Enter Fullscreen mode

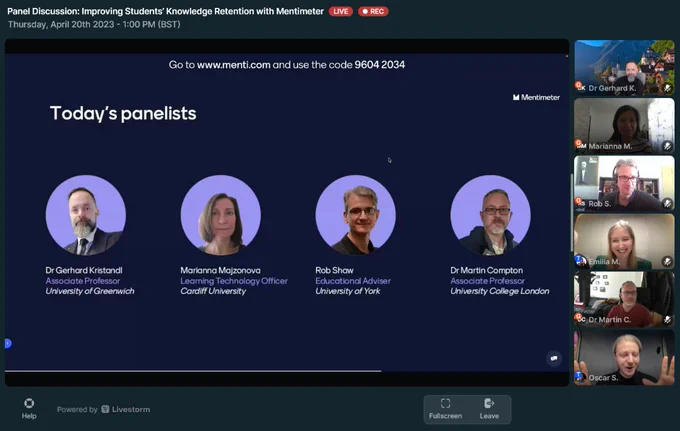point(445,409)
